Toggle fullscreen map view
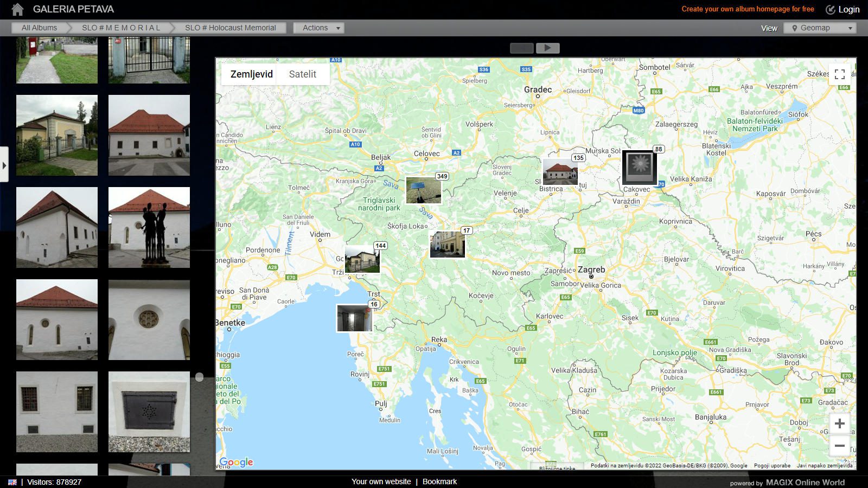Screen dimensions: 868x488 840,74
